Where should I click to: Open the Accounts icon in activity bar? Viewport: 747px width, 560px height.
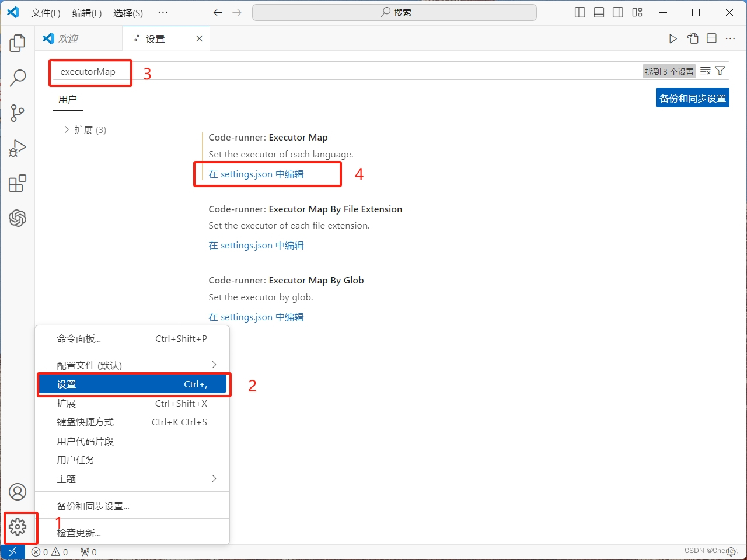point(18,492)
